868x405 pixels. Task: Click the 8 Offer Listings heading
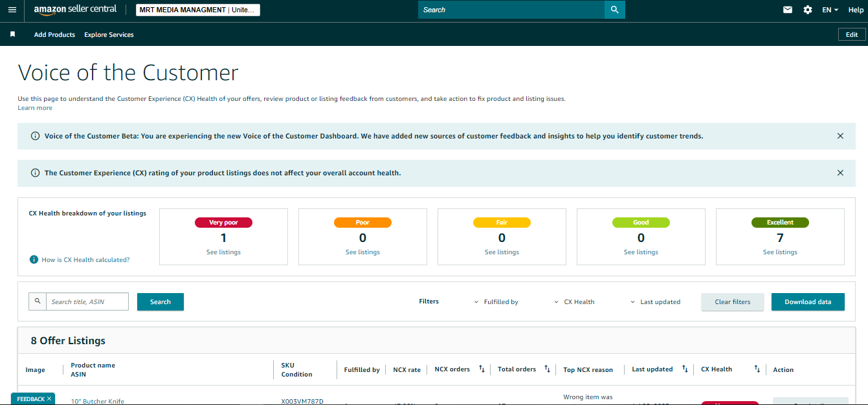68,340
